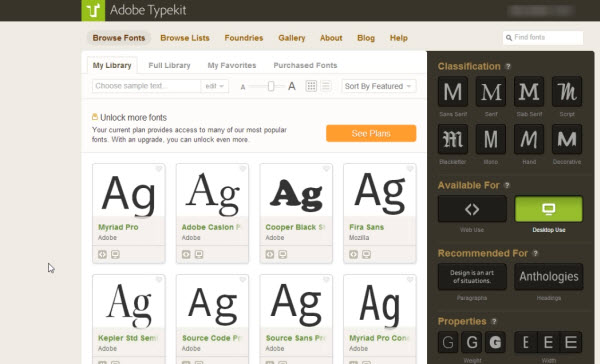Focus Choose sample text field
The height and width of the screenshot is (364, 600).
[147, 86]
